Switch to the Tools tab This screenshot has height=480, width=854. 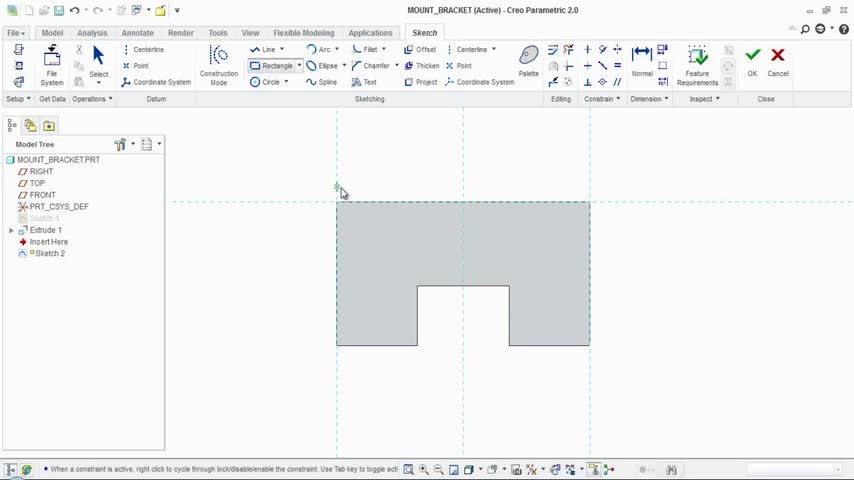(x=218, y=33)
